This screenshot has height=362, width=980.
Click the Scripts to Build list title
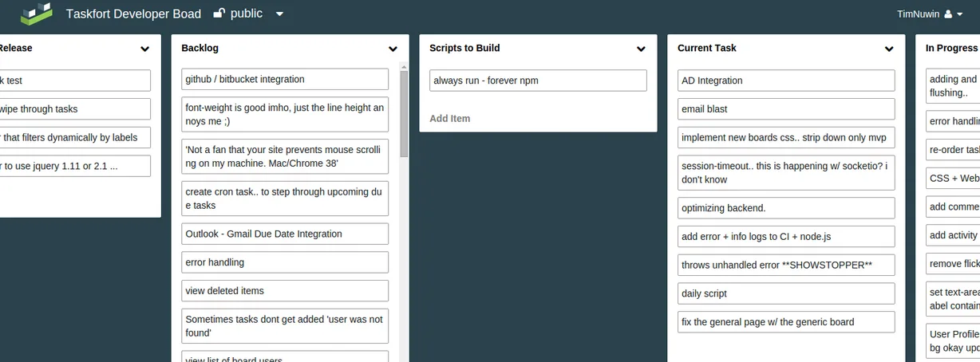(464, 48)
